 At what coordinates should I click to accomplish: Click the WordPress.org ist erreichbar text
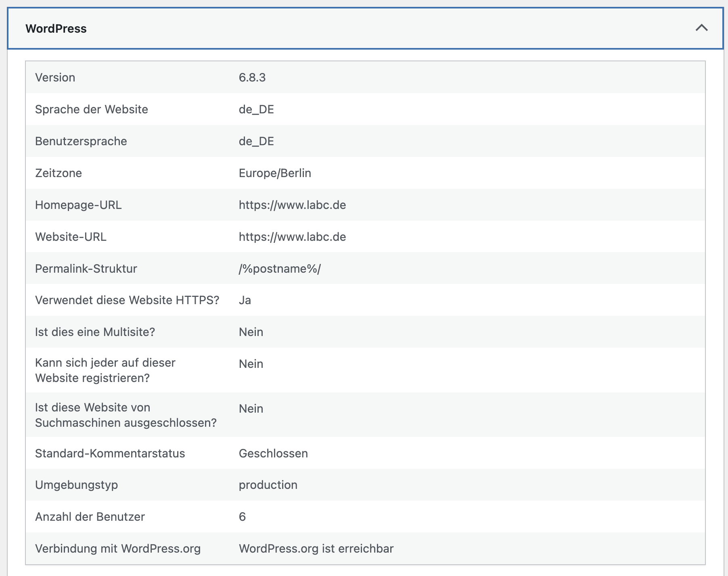[316, 549]
